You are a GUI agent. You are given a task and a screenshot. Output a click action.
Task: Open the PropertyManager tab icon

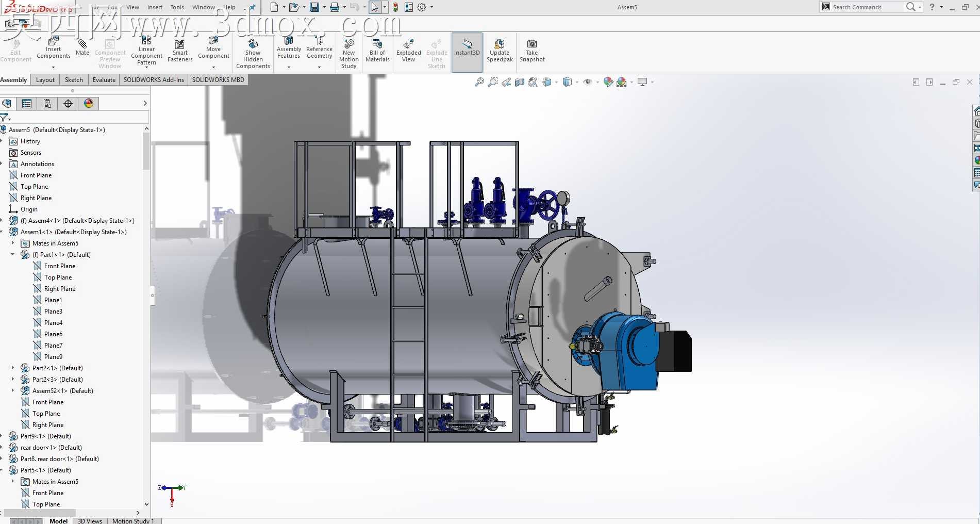[x=27, y=104]
